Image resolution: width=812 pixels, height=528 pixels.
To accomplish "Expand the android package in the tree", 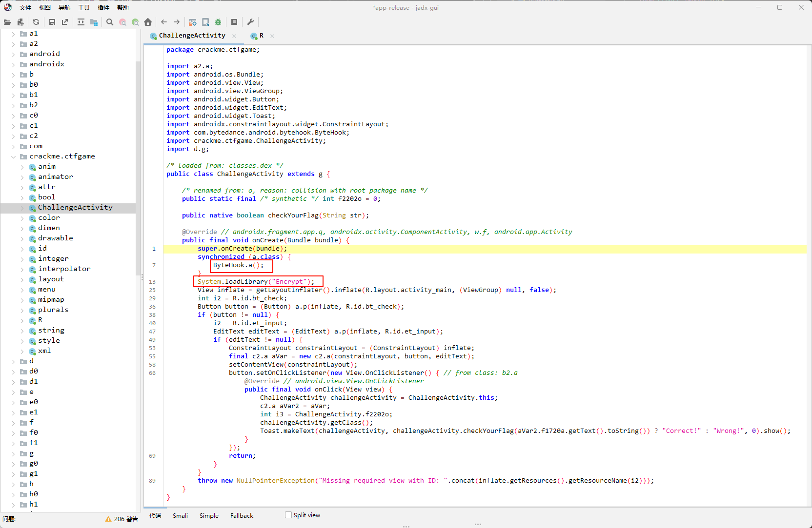I will pyautogui.click(x=13, y=54).
